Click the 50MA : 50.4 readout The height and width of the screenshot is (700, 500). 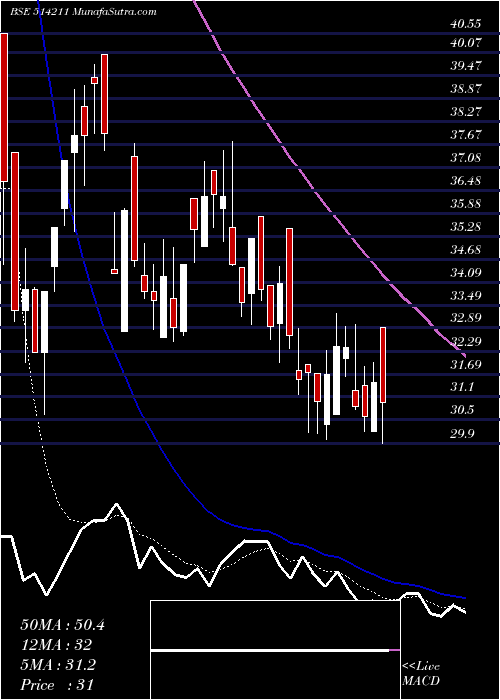click(x=62, y=625)
